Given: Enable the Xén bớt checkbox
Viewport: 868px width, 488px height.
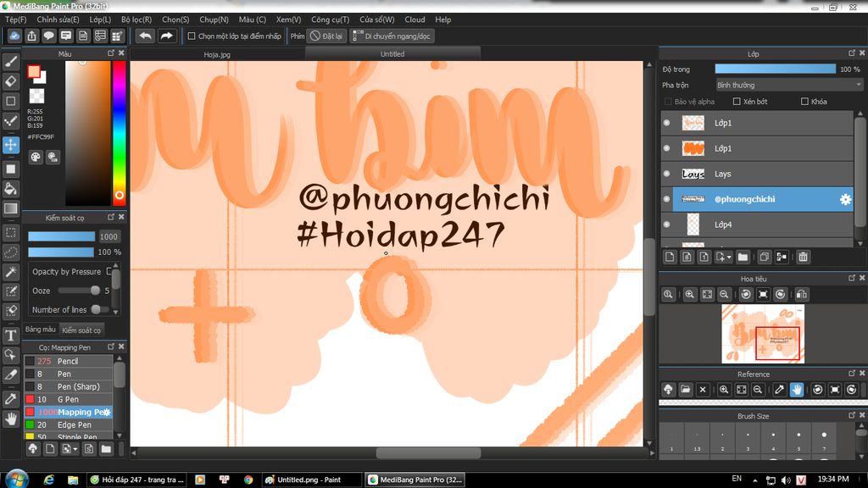Looking at the screenshot, I should click(737, 102).
